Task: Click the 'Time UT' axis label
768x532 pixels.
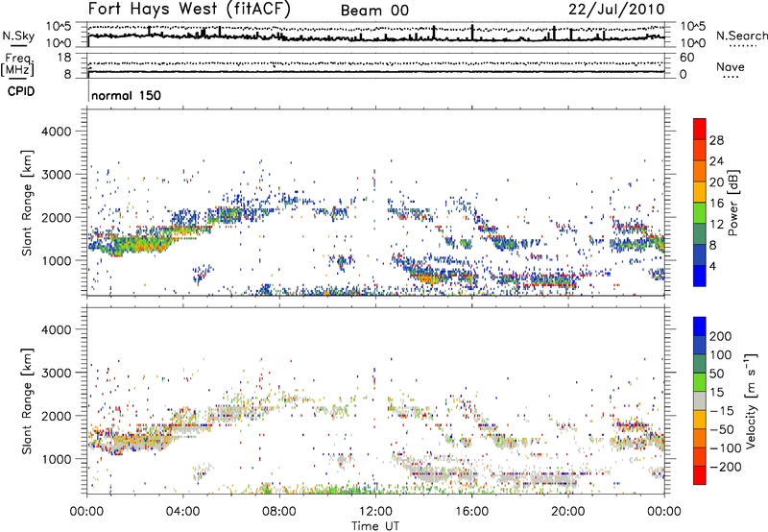Action: (375, 526)
